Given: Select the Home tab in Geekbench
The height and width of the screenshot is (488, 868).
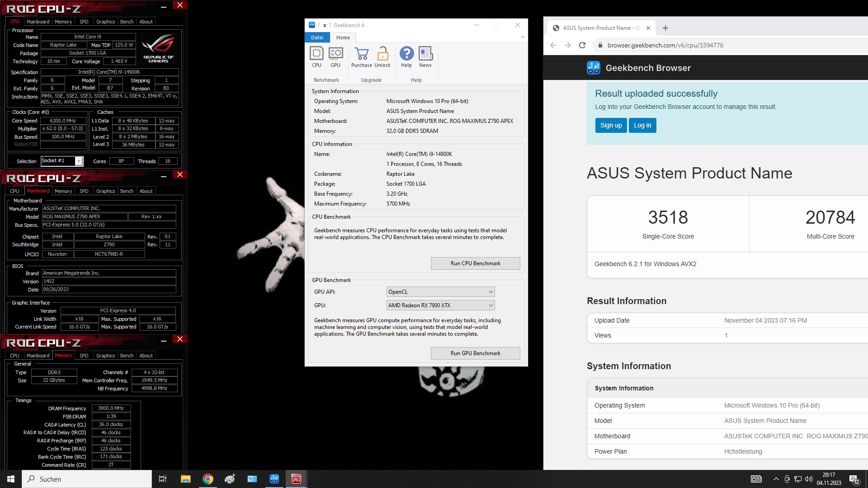Looking at the screenshot, I should coord(343,38).
